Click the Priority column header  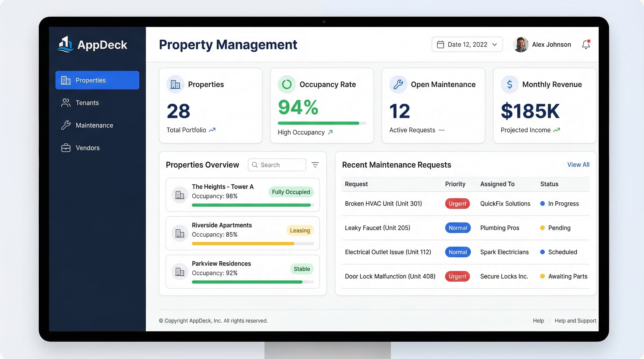[455, 184]
